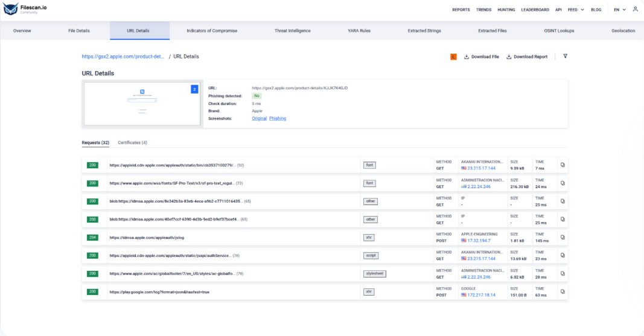Copy the blob 40ef7ccf request row
The width and height of the screenshot is (644, 336).
(x=563, y=219)
